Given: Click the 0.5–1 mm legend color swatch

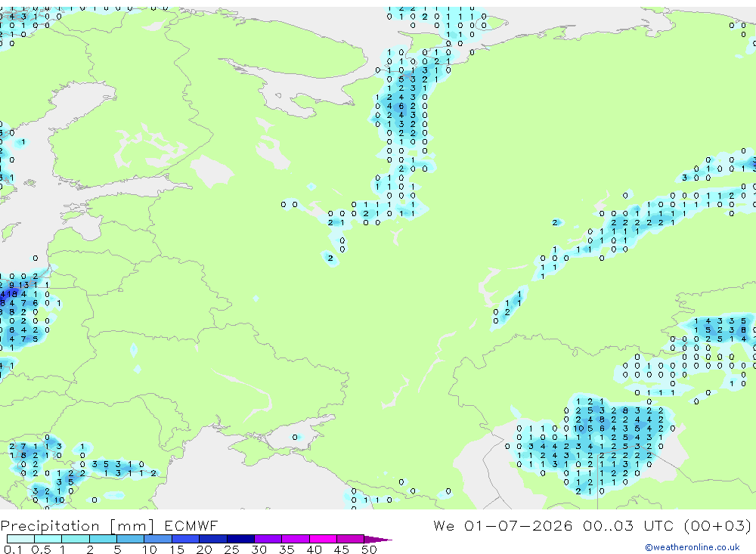Looking at the screenshot, I should 48,539.
